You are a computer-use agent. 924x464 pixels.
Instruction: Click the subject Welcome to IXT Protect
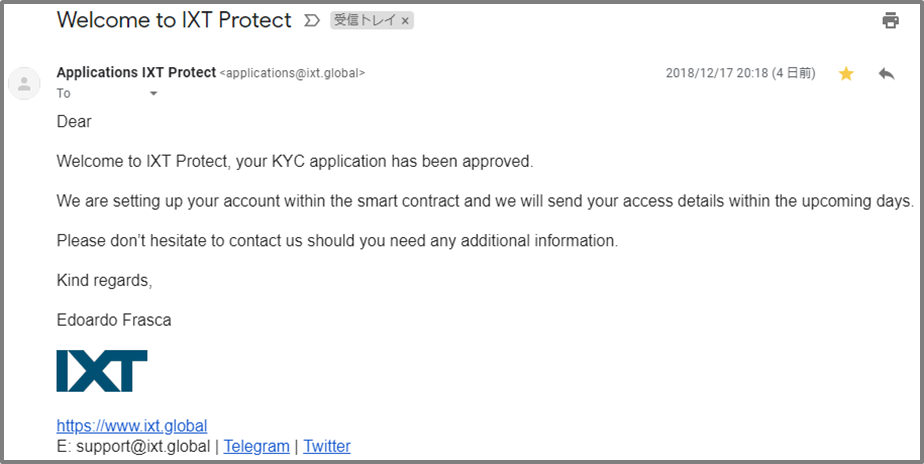coord(174,20)
